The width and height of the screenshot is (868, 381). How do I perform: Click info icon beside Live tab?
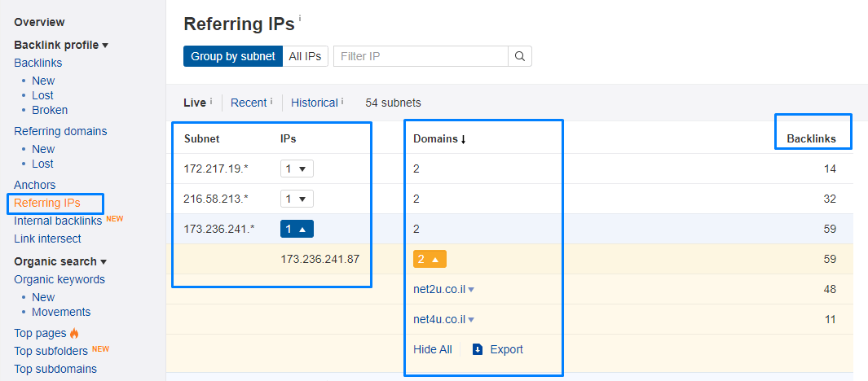211,102
